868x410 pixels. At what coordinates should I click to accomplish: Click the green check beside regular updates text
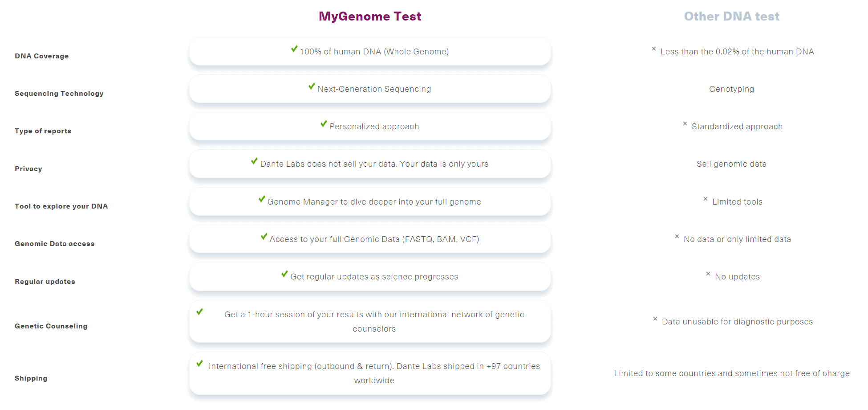tap(284, 274)
